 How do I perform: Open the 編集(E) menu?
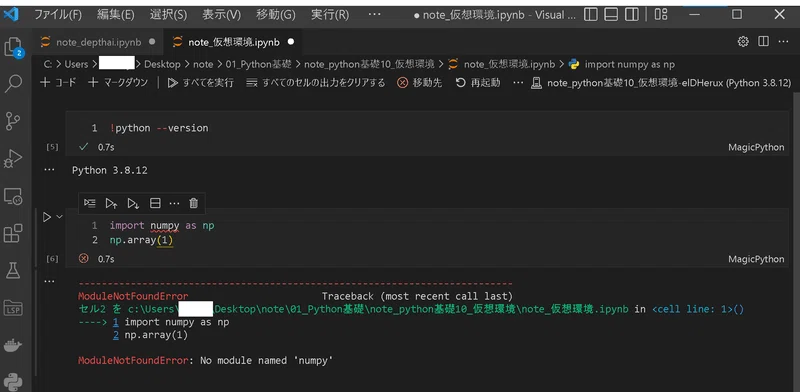pyautogui.click(x=116, y=15)
